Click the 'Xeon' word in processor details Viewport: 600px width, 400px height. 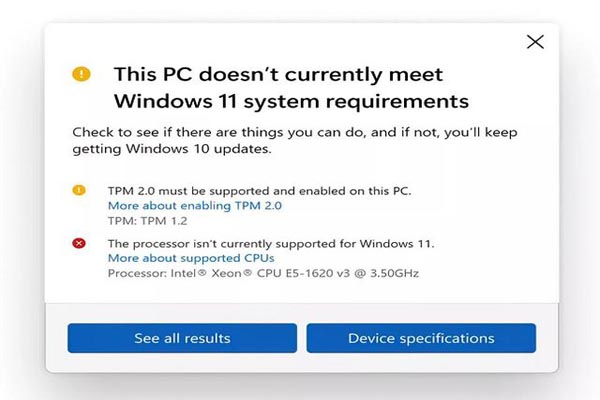point(232,273)
